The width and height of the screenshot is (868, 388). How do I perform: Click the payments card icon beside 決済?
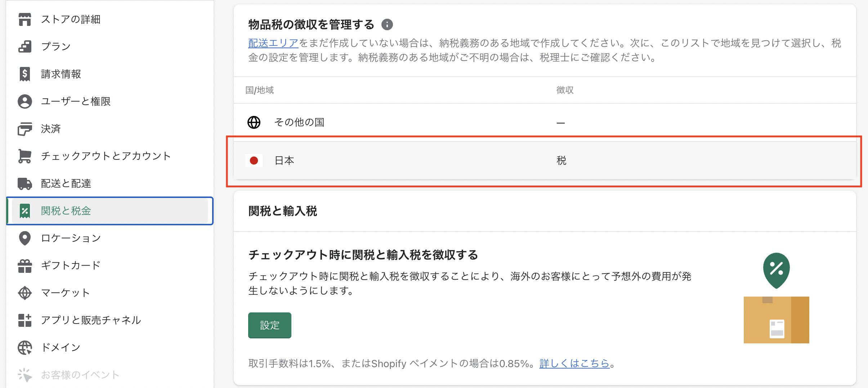point(24,129)
